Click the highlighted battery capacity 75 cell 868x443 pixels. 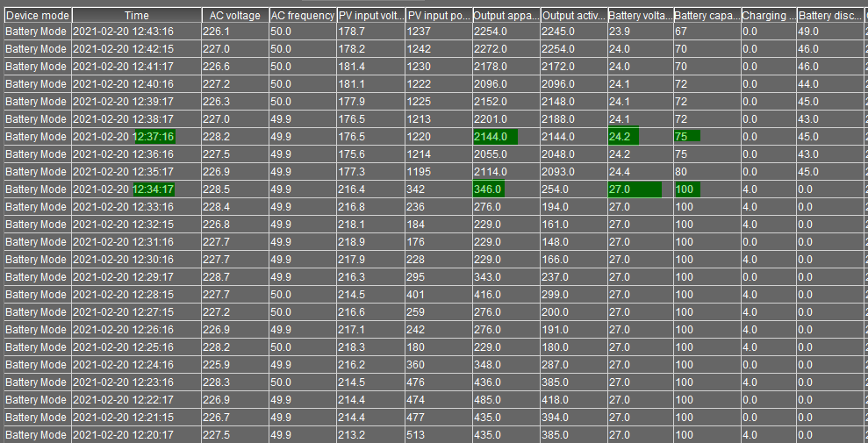686,137
